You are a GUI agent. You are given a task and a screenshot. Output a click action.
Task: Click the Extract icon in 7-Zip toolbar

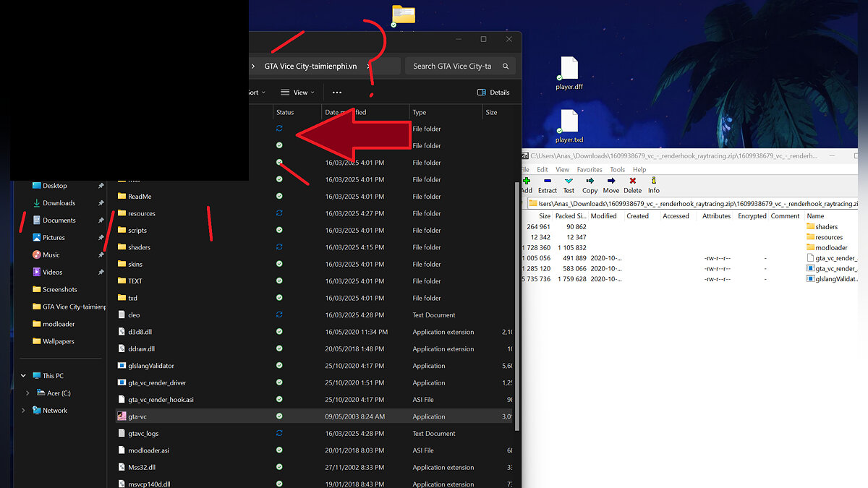pyautogui.click(x=548, y=181)
